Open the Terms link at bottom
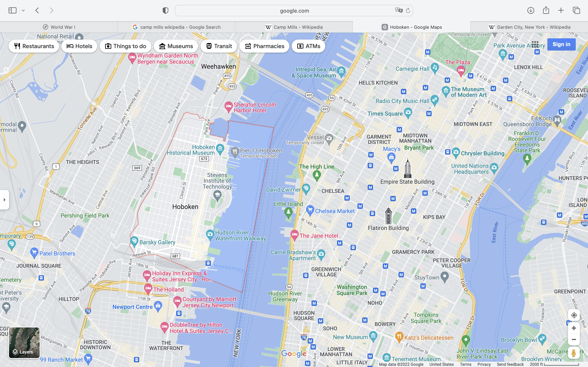Viewport: 588px width, 367px height. tap(465, 364)
